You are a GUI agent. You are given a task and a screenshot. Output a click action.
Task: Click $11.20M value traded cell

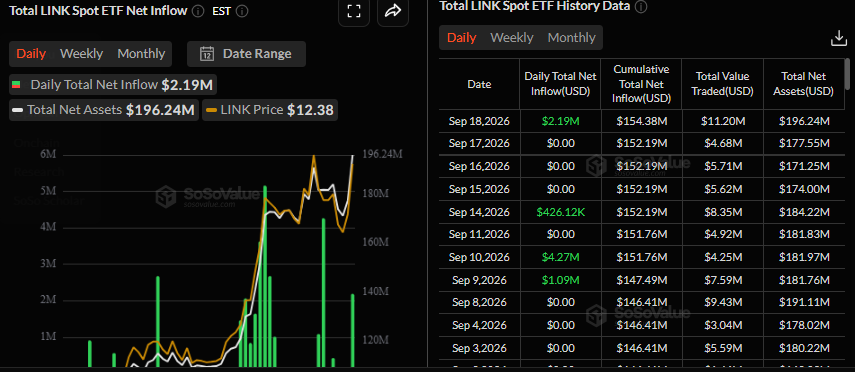722,122
